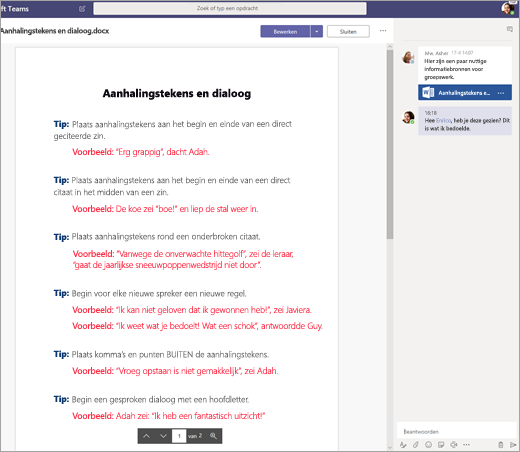
Task: Click the scroll down arrow of the document
Action: (x=390, y=447)
